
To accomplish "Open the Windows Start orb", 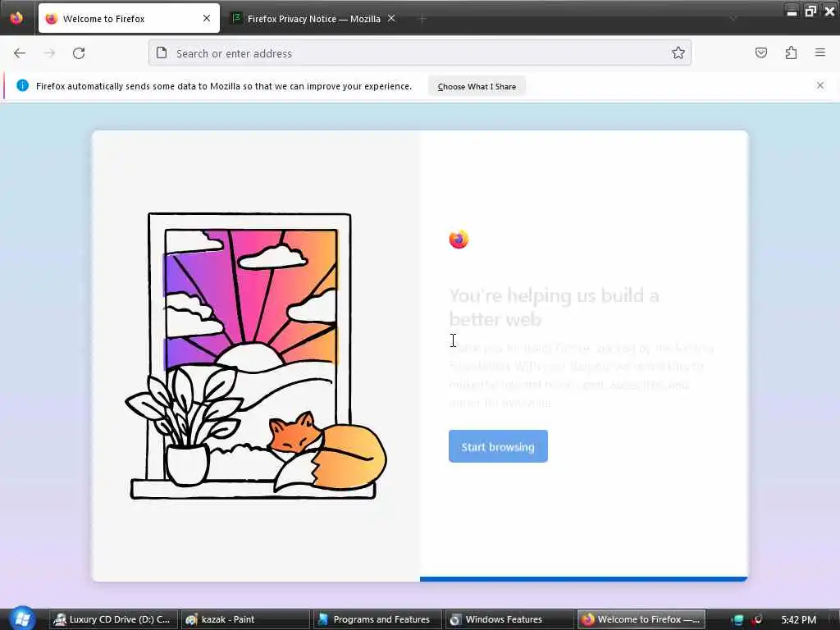I will click(22, 619).
